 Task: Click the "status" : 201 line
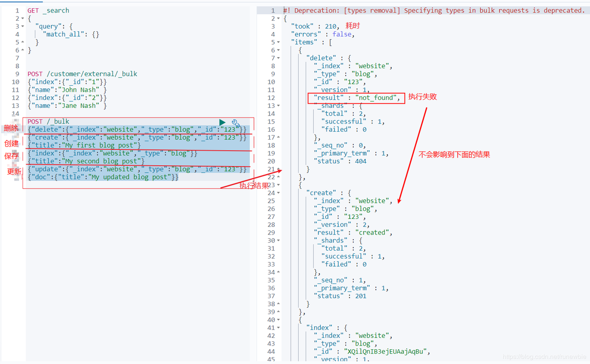pos(340,296)
